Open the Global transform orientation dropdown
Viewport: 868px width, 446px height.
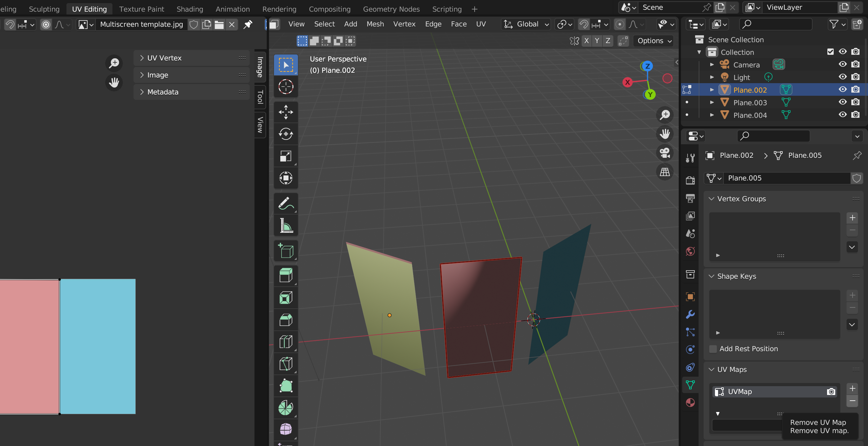527,24
